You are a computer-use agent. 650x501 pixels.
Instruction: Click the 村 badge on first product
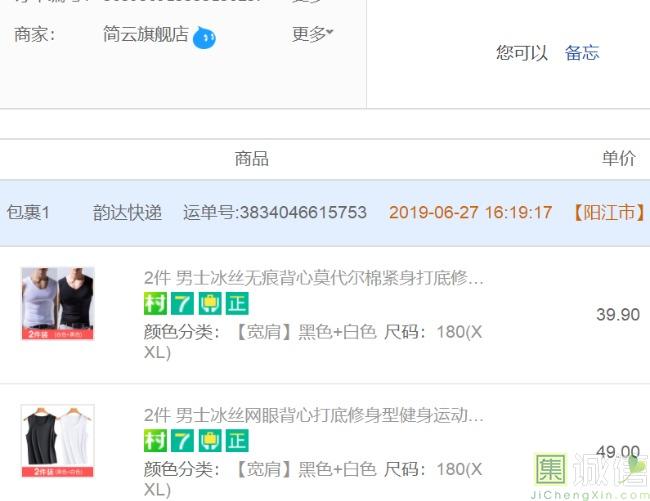point(155,303)
